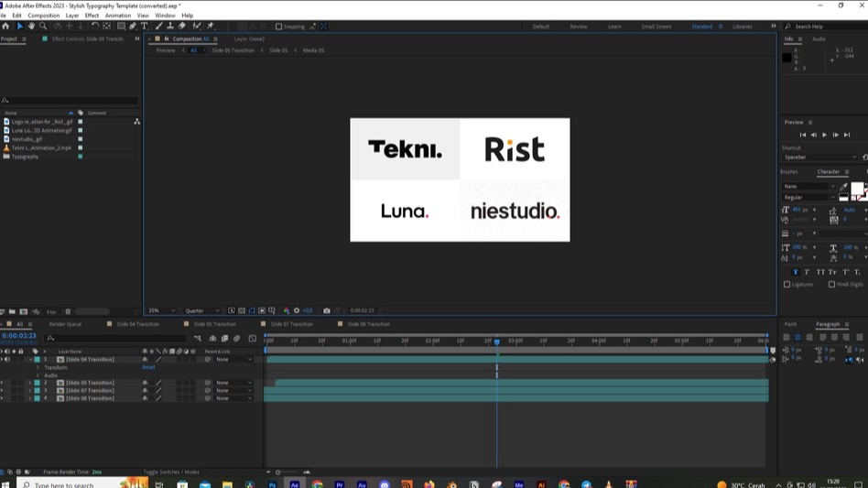Switch to the Paint panel tab
868x488 pixels.
point(790,324)
